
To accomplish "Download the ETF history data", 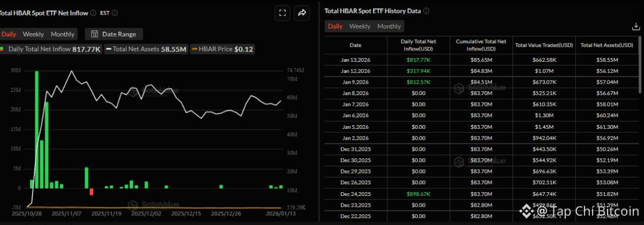I will point(636,26).
